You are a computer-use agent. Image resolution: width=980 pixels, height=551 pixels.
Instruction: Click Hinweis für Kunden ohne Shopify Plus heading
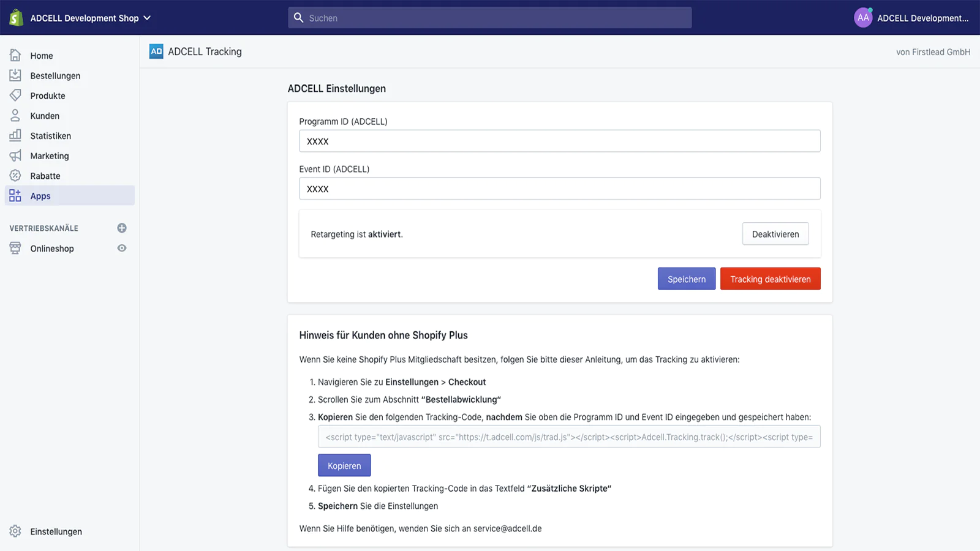click(383, 335)
